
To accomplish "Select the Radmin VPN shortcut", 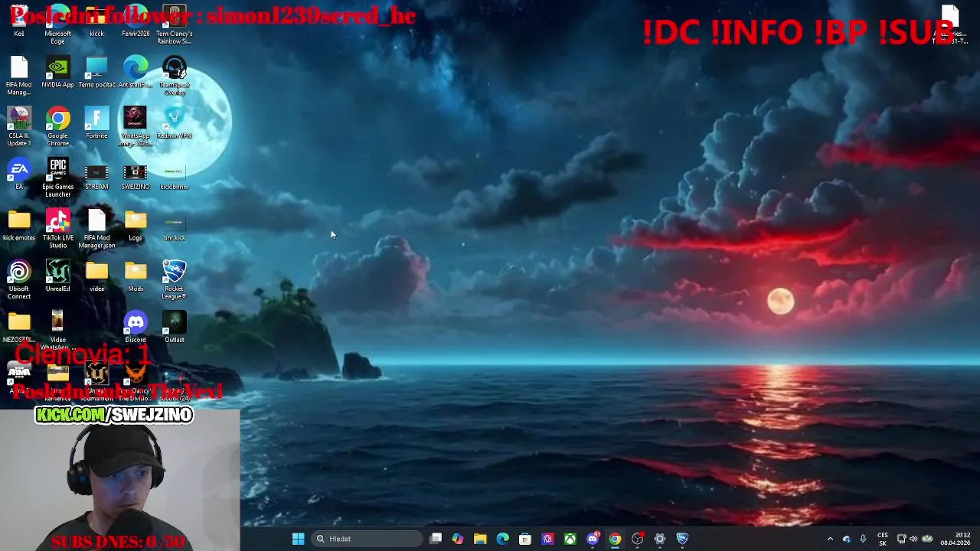I will tap(175, 124).
